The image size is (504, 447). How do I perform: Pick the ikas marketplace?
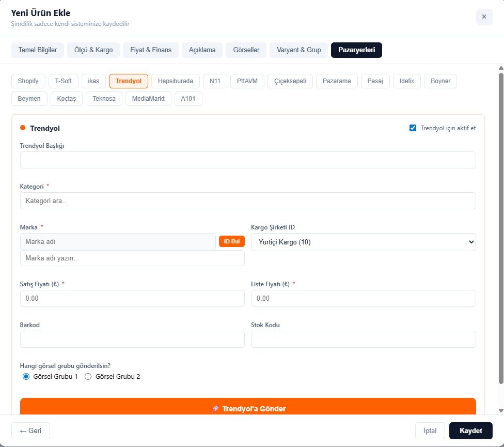point(93,81)
